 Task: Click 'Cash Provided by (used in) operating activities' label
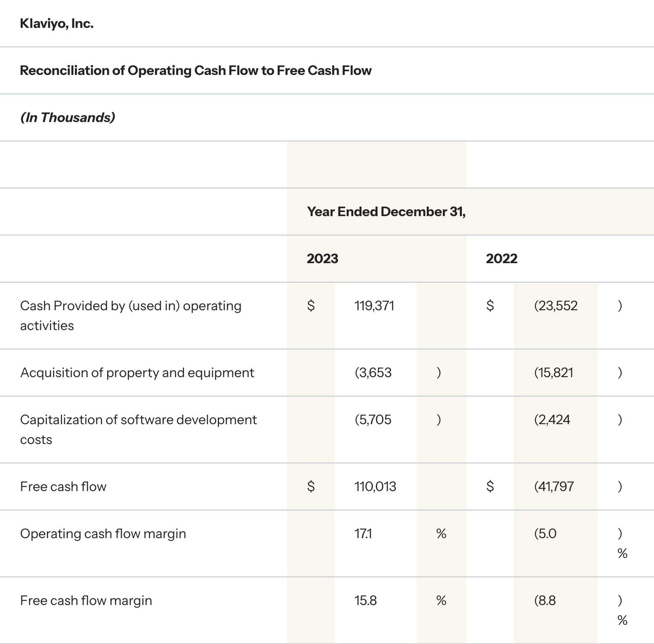(x=131, y=315)
